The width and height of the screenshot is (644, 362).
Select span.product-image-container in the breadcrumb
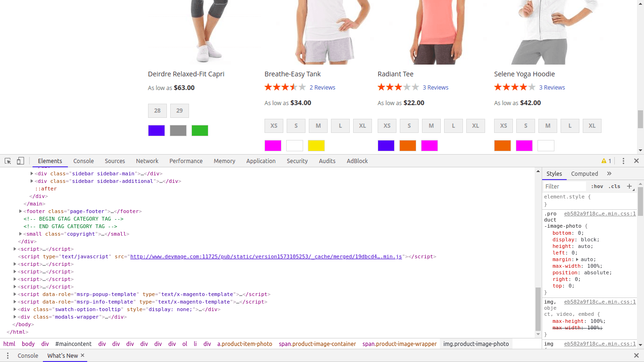coord(317,344)
